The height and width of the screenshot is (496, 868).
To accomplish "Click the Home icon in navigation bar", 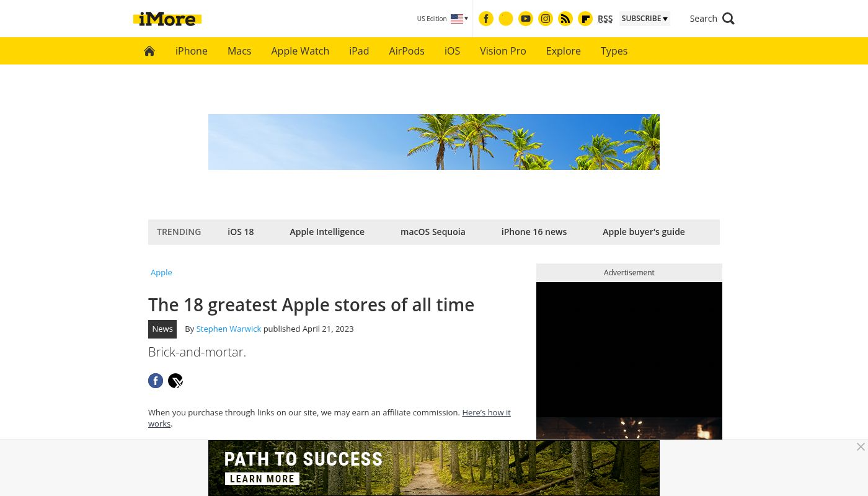I will (149, 51).
